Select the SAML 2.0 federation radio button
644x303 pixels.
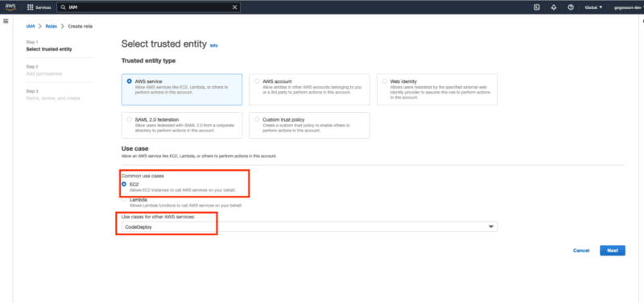tap(130, 119)
